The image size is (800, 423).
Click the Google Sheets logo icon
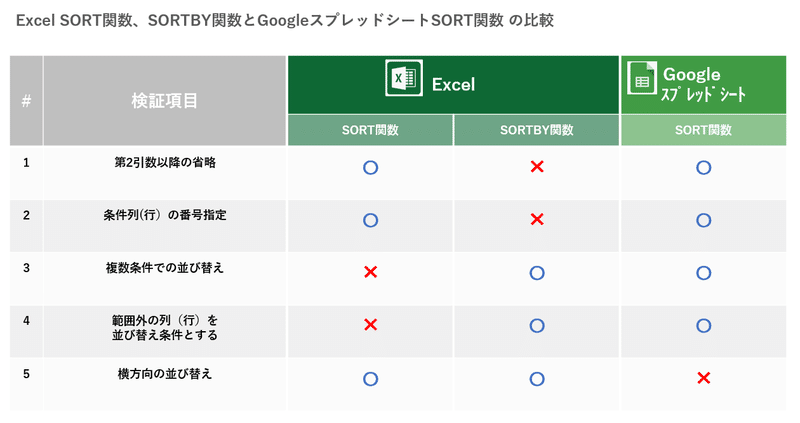[x=642, y=78]
